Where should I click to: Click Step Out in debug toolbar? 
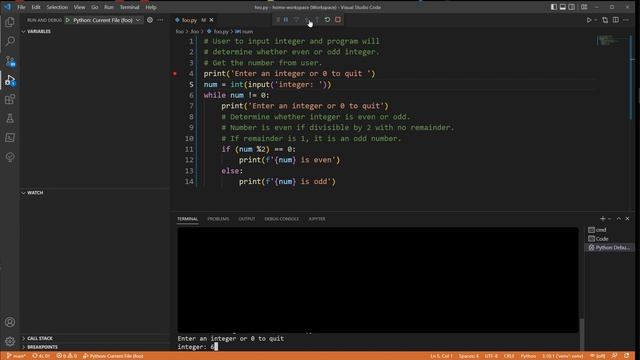tap(317, 20)
